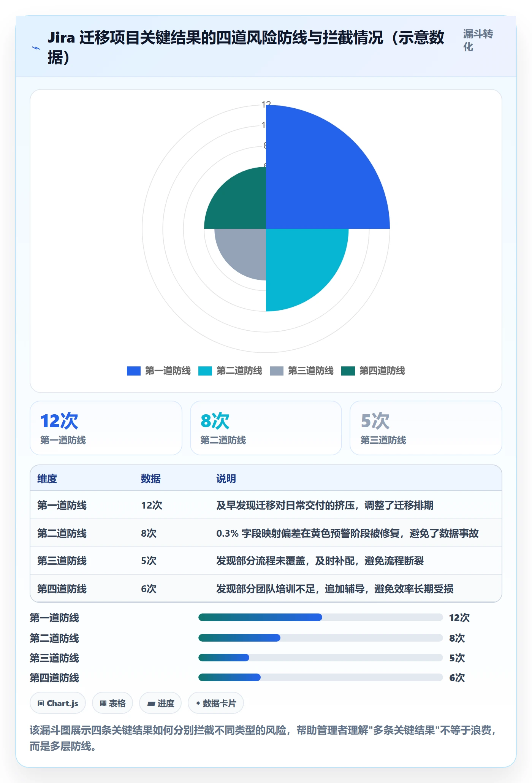Screen dimensions: 532x783
Task: Click the 发现部分流程未覆盖 description cell
Action: (x=320, y=561)
